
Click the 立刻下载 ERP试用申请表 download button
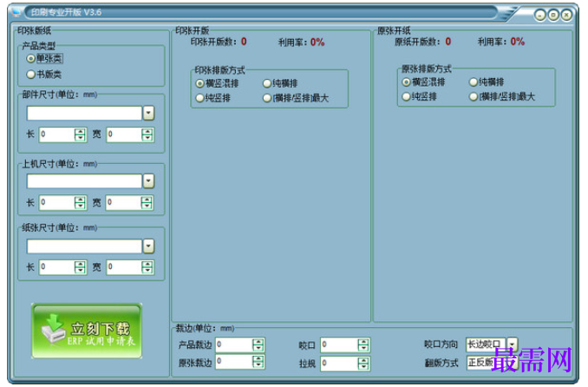tap(87, 331)
